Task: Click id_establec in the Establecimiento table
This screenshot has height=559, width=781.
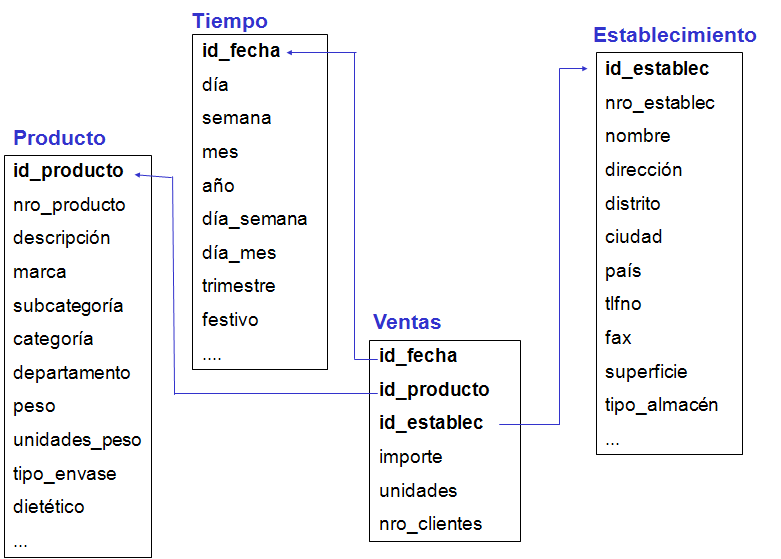Action: (x=657, y=68)
